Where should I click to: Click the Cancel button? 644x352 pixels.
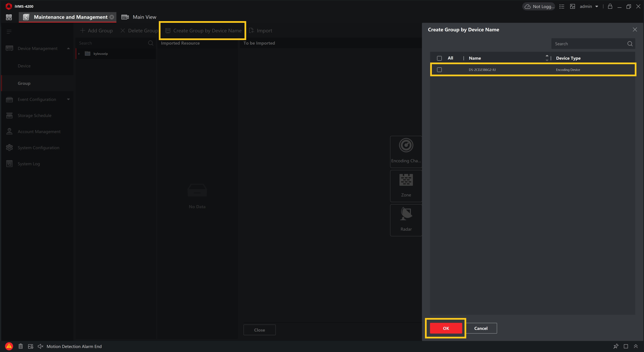tap(481, 328)
